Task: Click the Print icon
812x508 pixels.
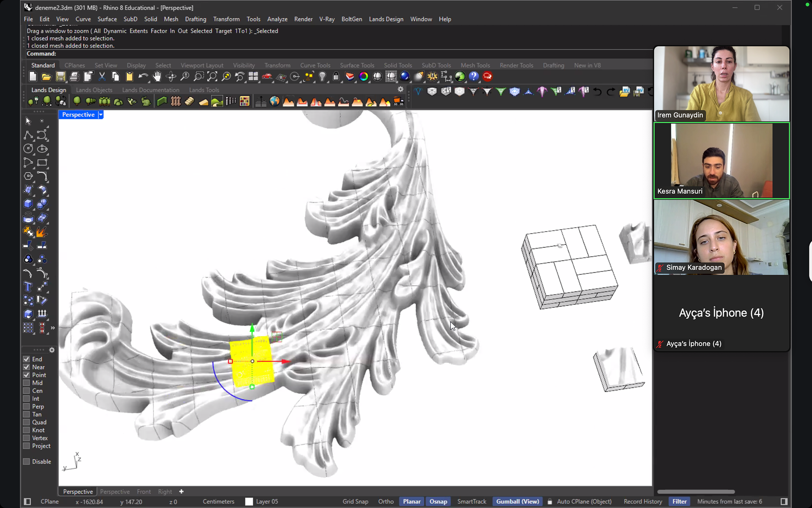Action: point(74,77)
